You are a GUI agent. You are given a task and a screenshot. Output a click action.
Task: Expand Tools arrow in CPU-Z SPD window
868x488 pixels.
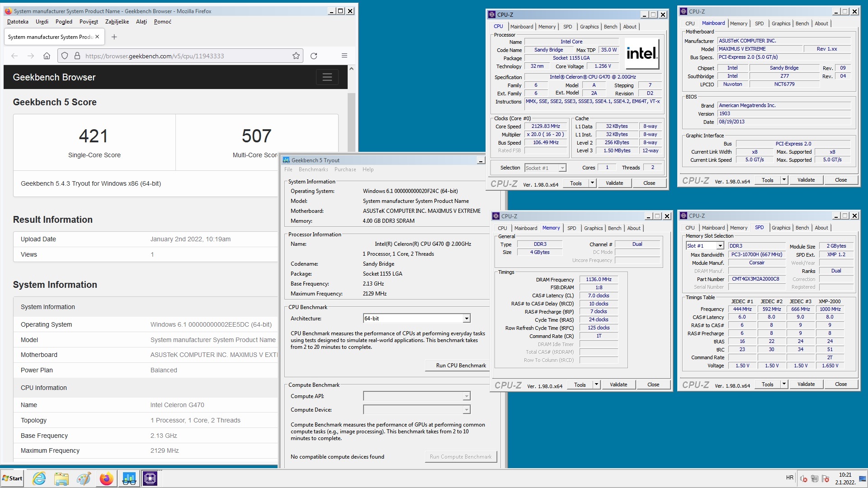784,384
